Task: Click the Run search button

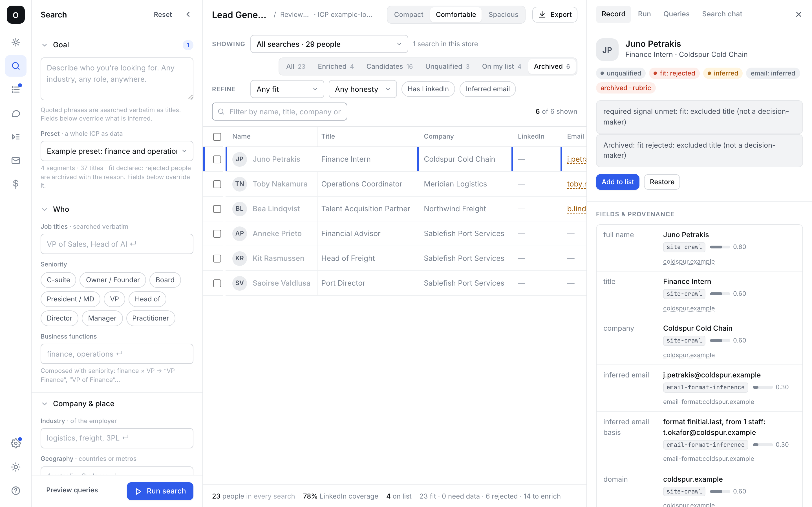Action: (x=160, y=491)
